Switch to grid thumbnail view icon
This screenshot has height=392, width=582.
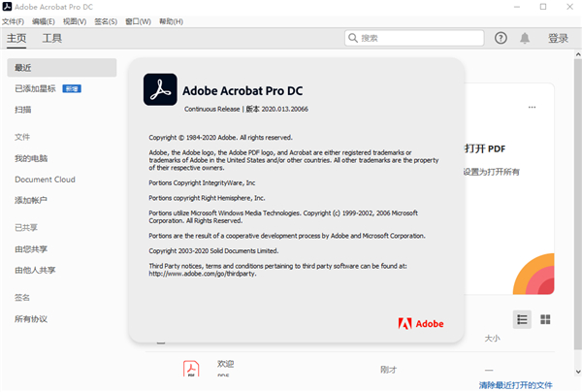tap(545, 319)
